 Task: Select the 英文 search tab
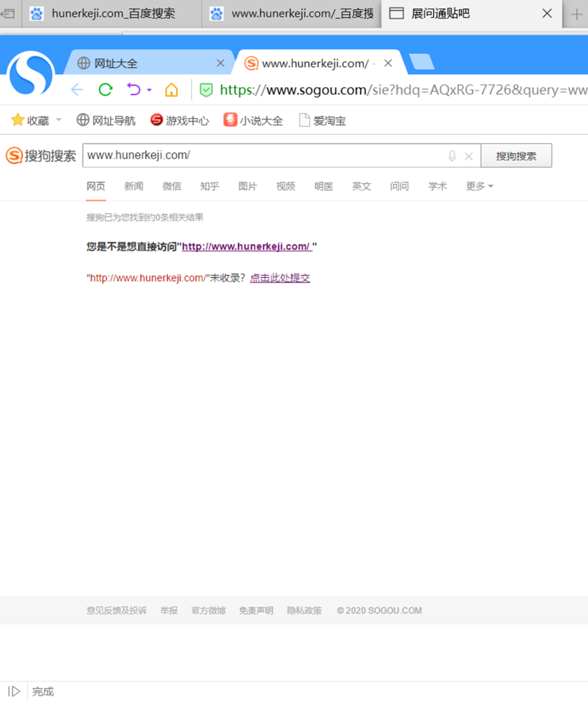pyautogui.click(x=361, y=186)
